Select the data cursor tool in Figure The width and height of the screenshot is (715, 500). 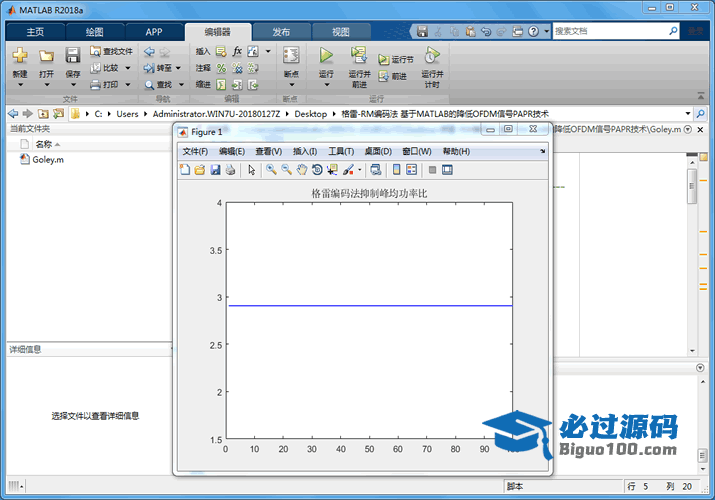(332, 170)
